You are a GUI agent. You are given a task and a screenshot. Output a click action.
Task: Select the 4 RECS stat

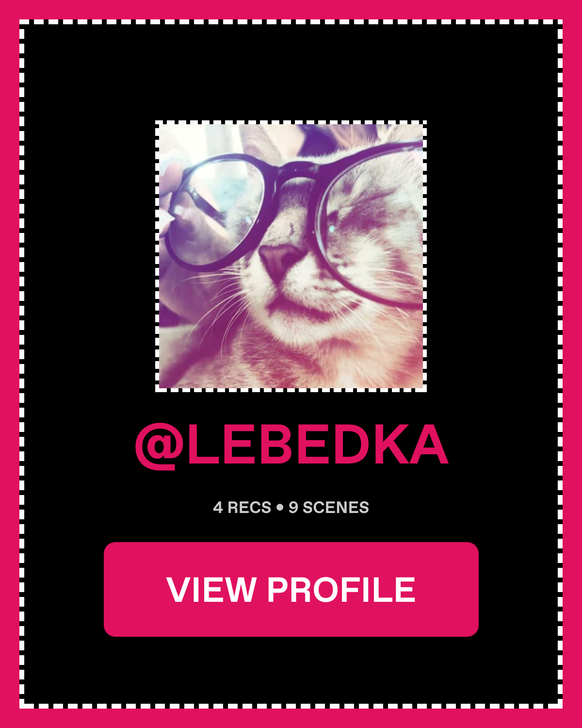point(242,508)
